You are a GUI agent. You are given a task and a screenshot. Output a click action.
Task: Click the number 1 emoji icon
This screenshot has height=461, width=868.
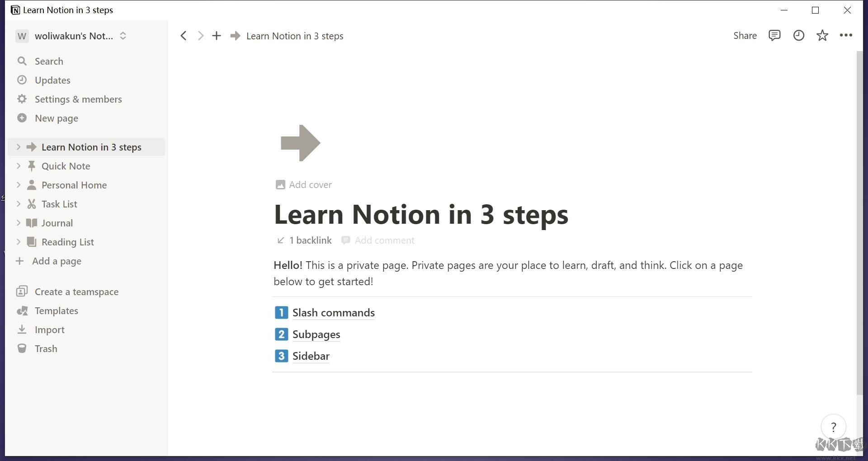281,312
